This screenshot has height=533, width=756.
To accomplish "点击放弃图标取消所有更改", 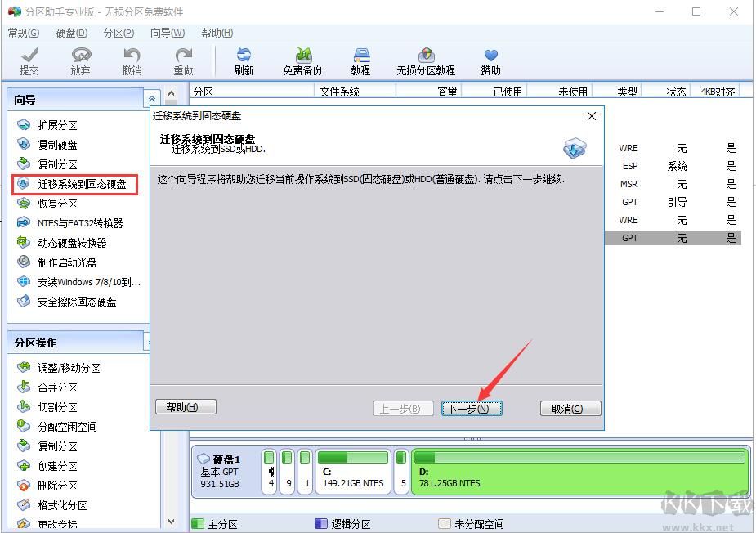I will pos(80,57).
